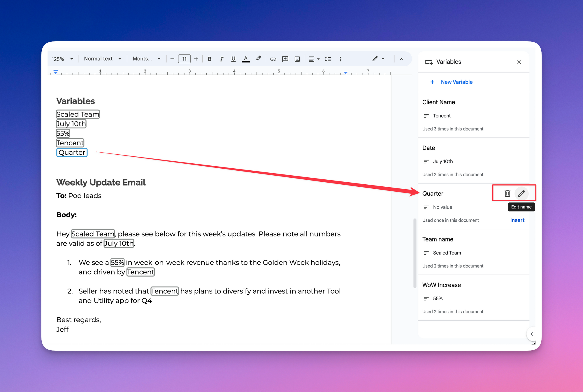Screen dimensions: 583x392
Task: Click the plus icon beside New Variable
Action: point(432,82)
